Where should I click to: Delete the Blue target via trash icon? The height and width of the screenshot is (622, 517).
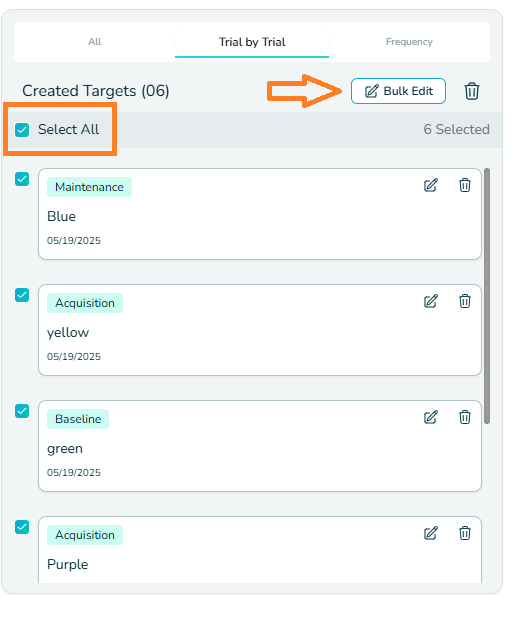click(x=465, y=185)
